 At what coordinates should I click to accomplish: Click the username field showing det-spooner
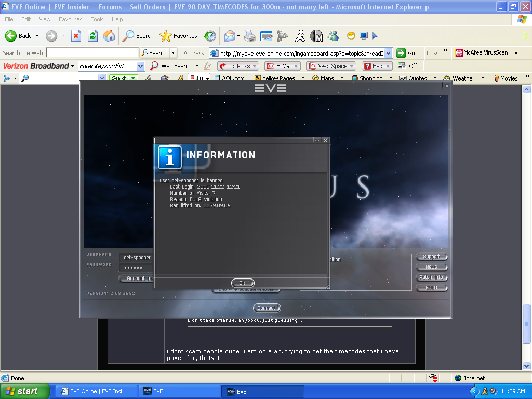click(x=137, y=257)
